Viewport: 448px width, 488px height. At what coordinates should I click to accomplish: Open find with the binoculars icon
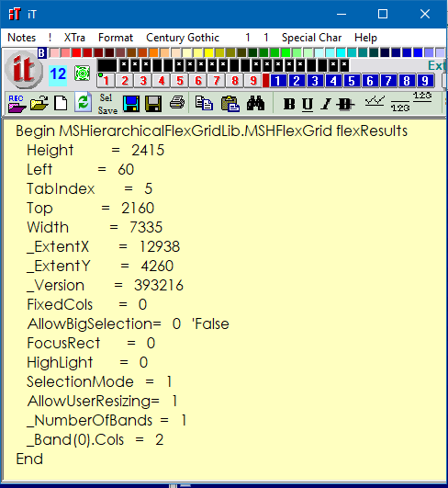point(255,103)
